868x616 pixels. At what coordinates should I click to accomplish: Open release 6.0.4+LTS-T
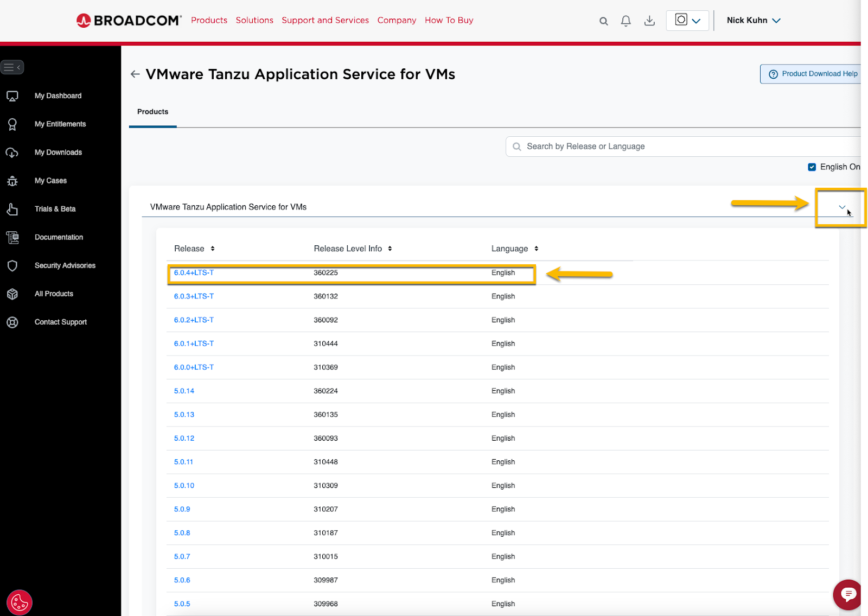pyautogui.click(x=194, y=273)
